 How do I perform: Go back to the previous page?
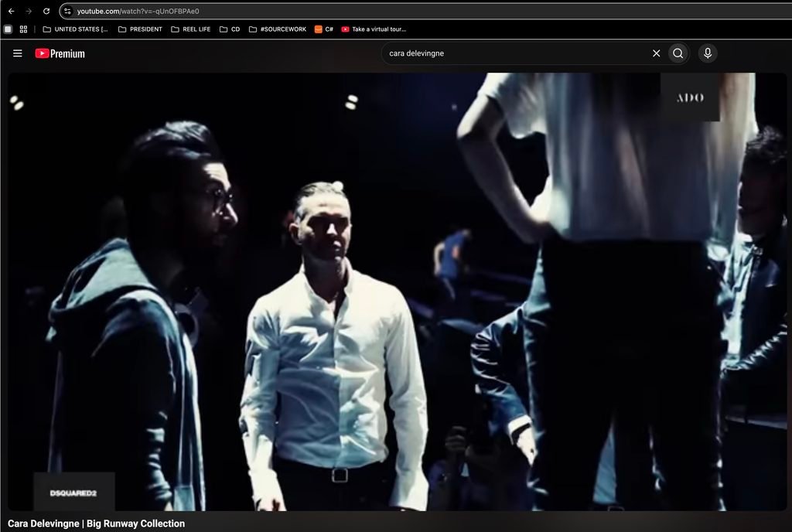[x=11, y=11]
